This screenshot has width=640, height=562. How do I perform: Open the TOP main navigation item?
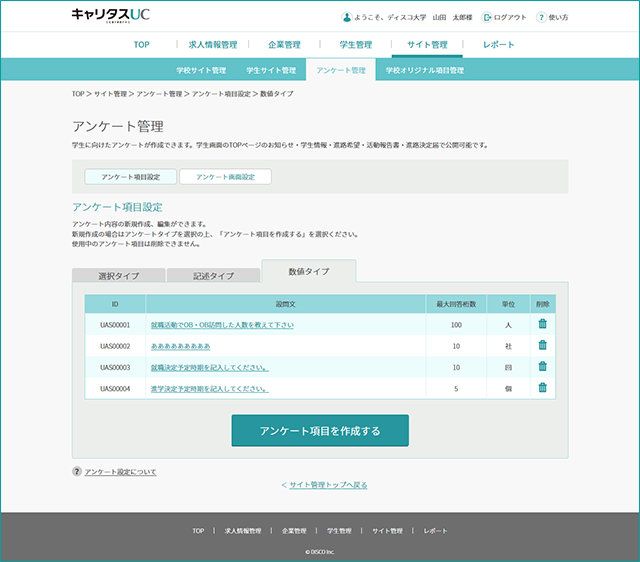pos(141,44)
